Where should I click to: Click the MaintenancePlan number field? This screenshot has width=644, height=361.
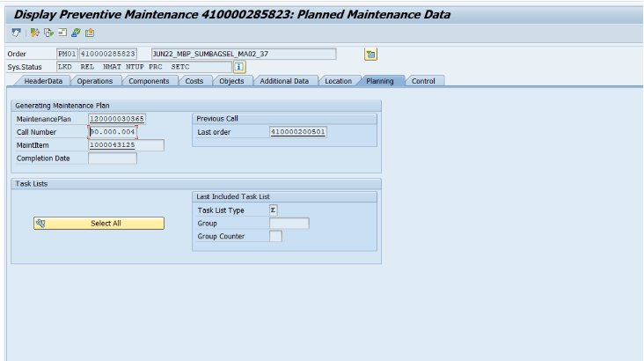click(117, 119)
